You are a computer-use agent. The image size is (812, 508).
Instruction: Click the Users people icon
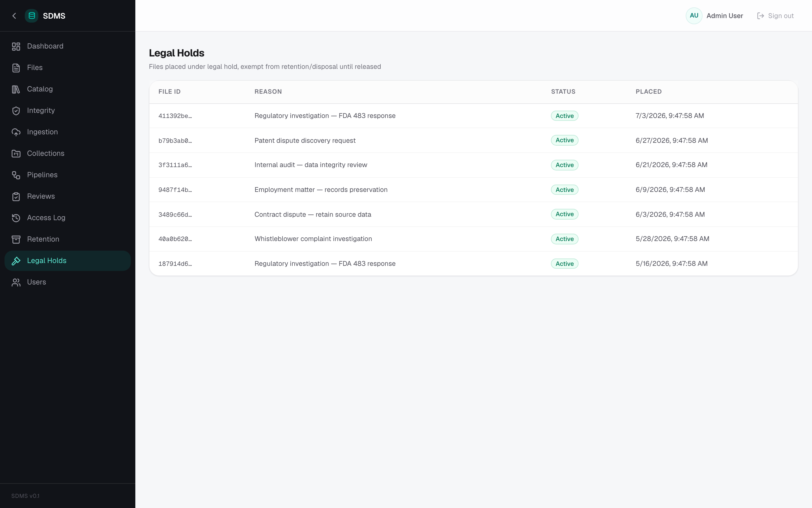point(16,282)
